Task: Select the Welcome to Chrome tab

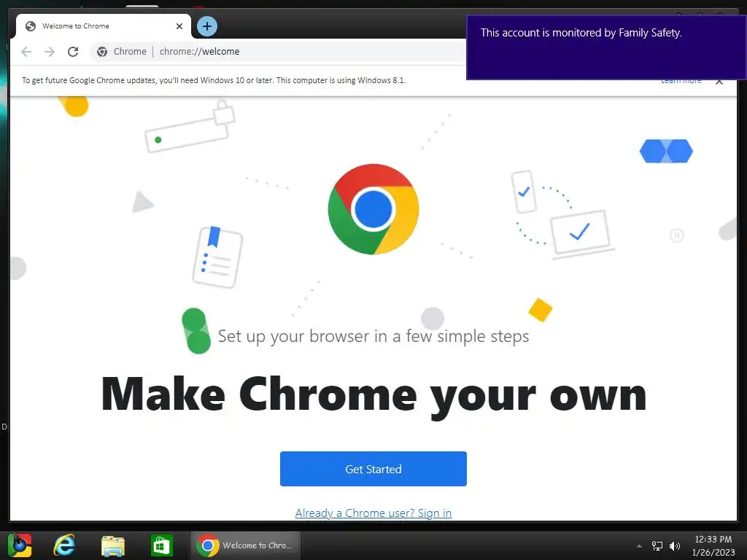Action: click(104, 26)
